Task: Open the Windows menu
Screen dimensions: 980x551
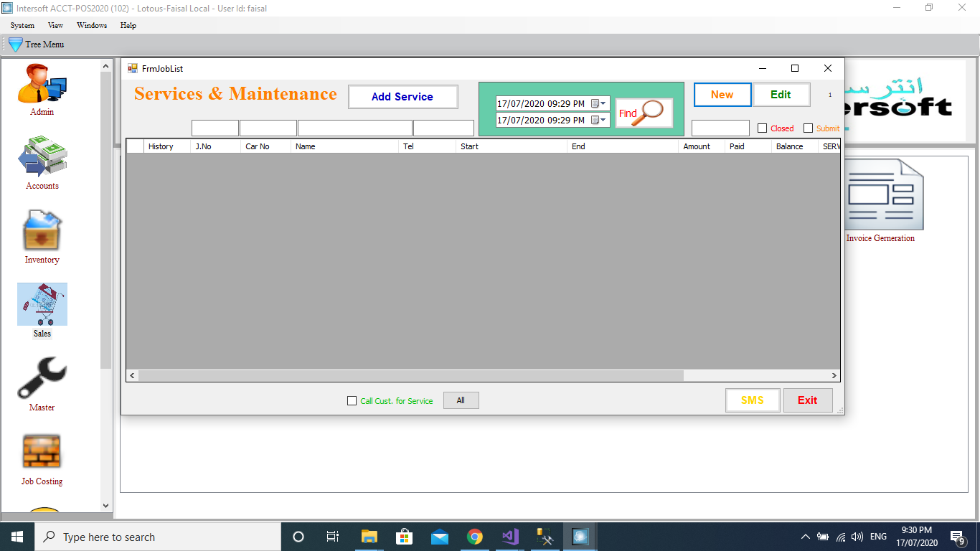Action: click(92, 25)
